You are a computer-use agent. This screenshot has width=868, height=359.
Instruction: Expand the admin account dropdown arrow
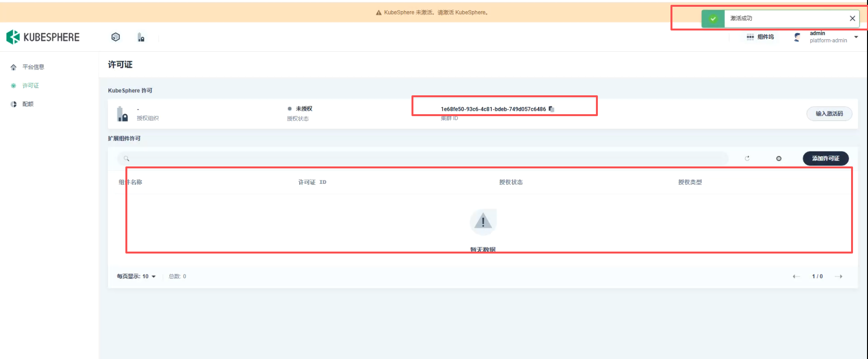click(x=856, y=37)
